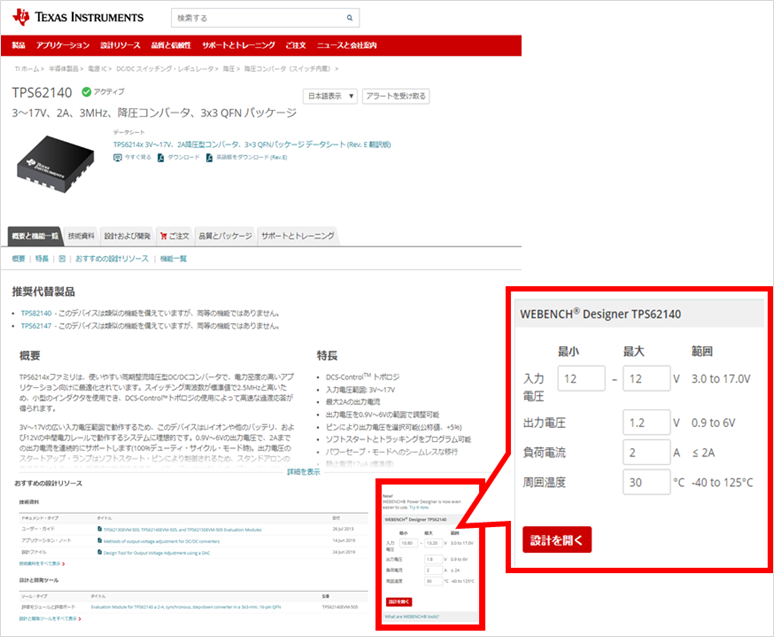Open the TPS82140 alternative product link
774x637 pixels.
pos(36,313)
